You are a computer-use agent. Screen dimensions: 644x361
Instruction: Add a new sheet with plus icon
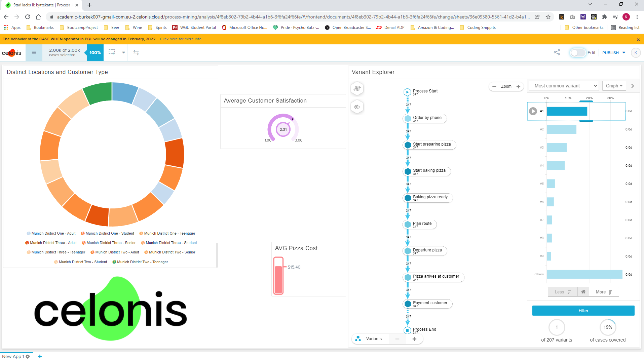point(40,356)
